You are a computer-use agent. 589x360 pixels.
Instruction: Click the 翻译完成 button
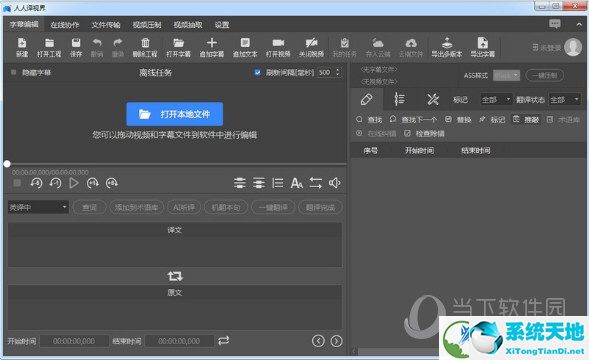pyautogui.click(x=320, y=207)
